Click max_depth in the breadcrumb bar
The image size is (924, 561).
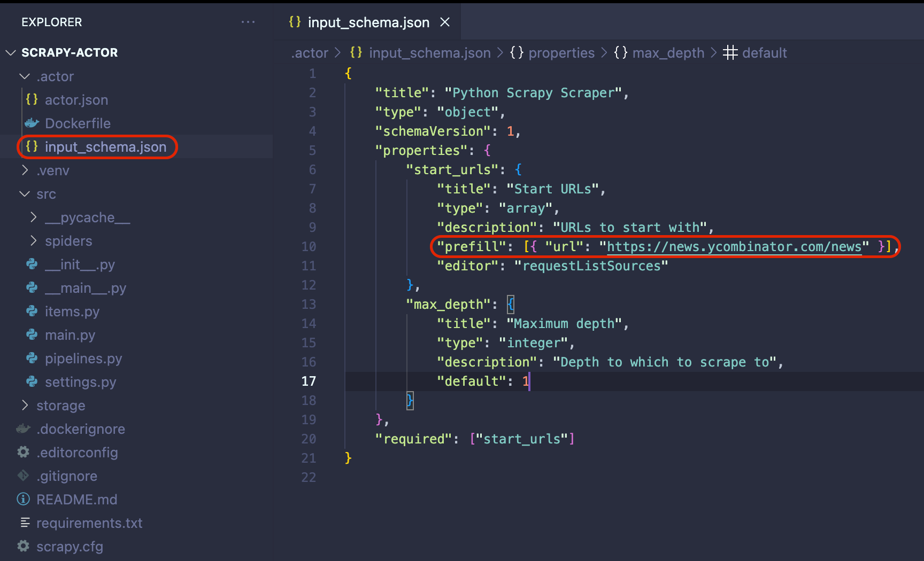click(668, 52)
